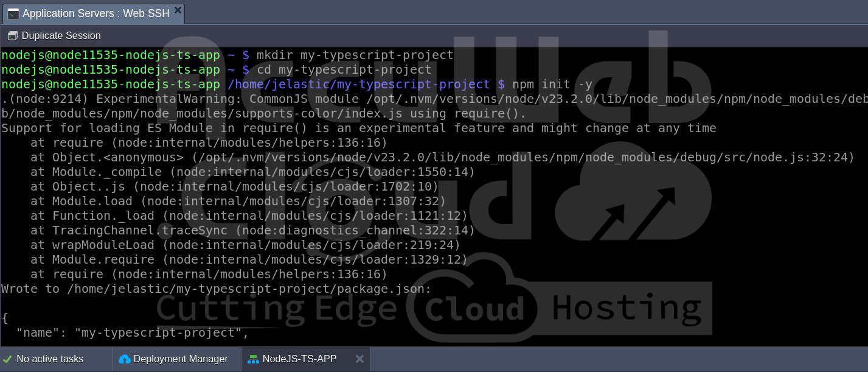Click the 'mkdir my-typescript-project' command
The image size is (868, 372).
pyautogui.click(x=355, y=55)
